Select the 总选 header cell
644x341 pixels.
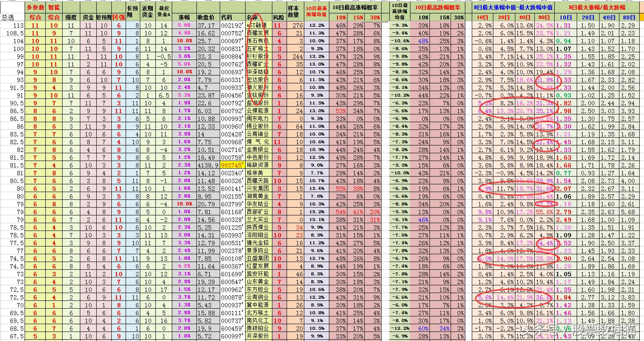7,17
